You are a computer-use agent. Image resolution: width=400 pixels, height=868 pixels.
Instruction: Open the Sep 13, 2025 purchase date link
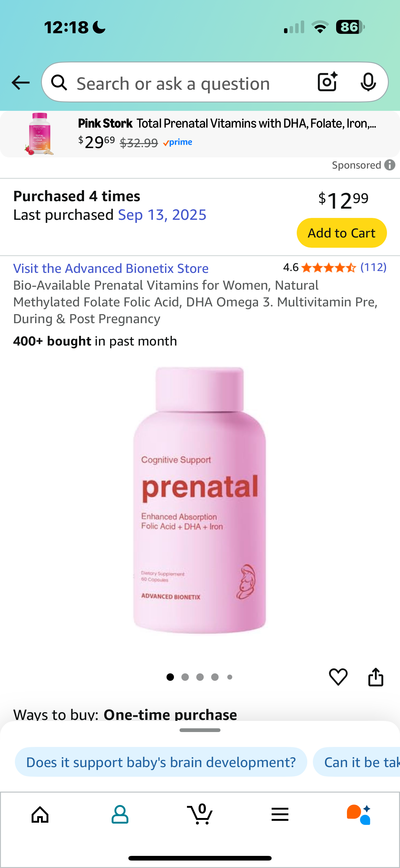pos(162,215)
